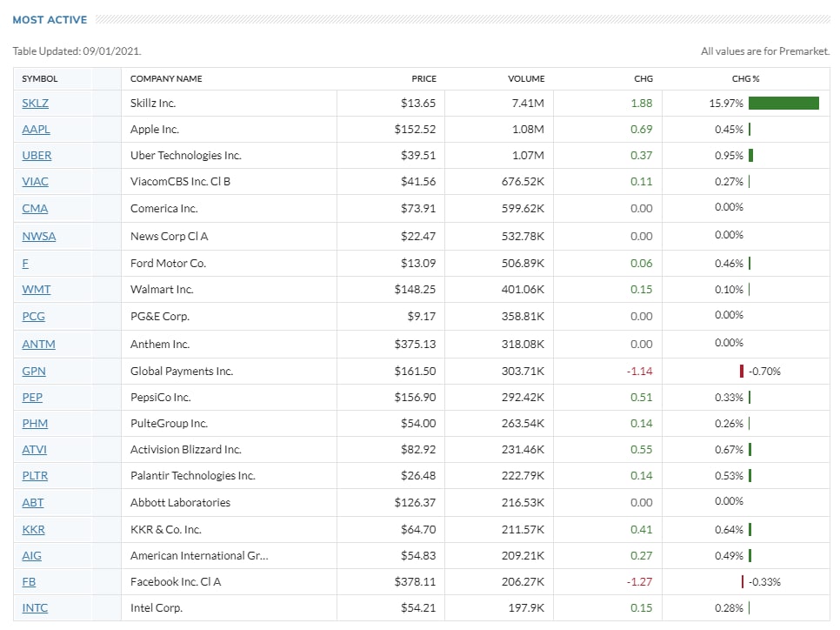The height and width of the screenshot is (630, 840).
Task: Click the green bar next to 15.97%
Action: [783, 103]
